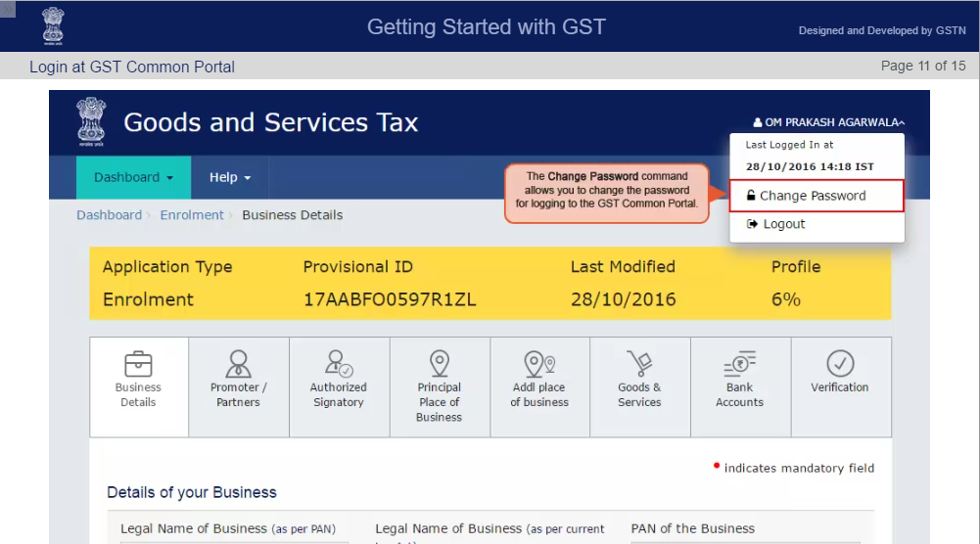Click the Goods and Services Tax title
Screen dimensions: 980x544
(270, 122)
